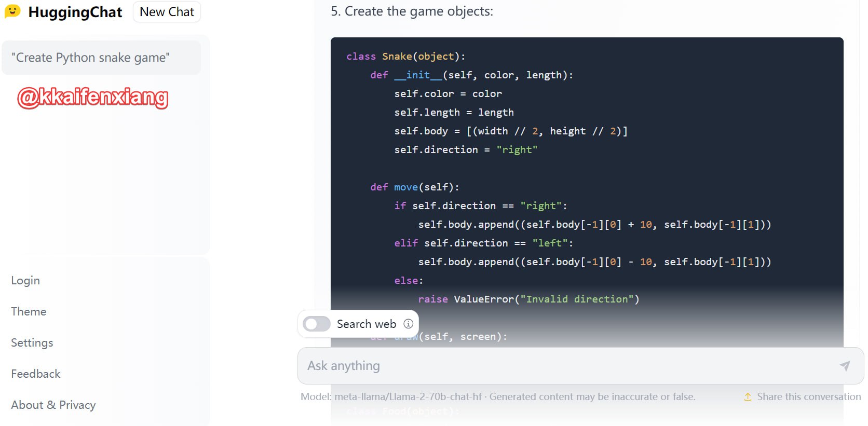Click the "def move(self):" code line

[x=415, y=187]
